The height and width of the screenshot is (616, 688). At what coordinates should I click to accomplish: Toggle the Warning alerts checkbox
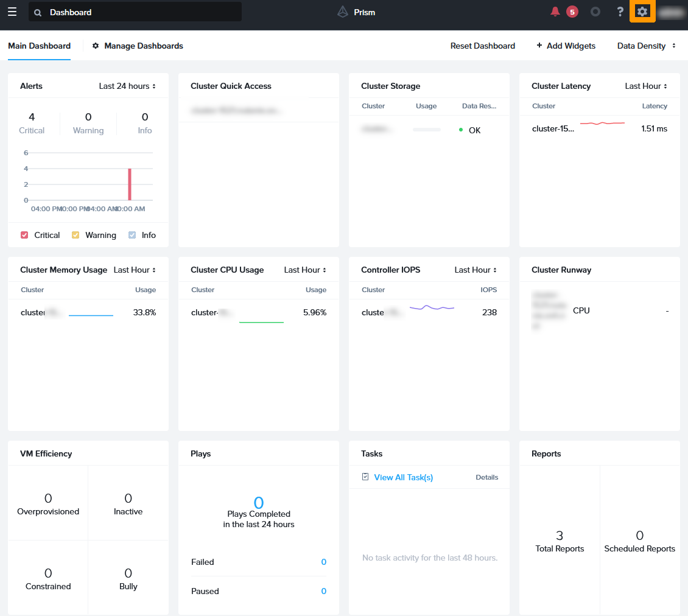point(76,235)
